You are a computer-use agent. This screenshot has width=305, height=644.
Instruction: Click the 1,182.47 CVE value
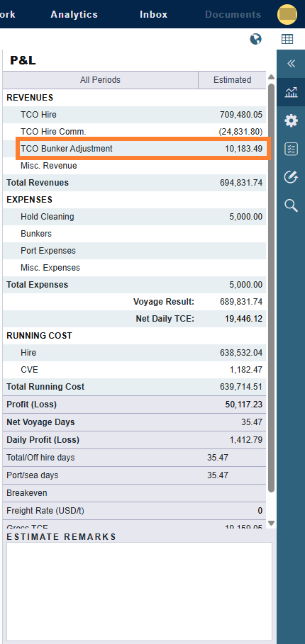[x=246, y=370]
